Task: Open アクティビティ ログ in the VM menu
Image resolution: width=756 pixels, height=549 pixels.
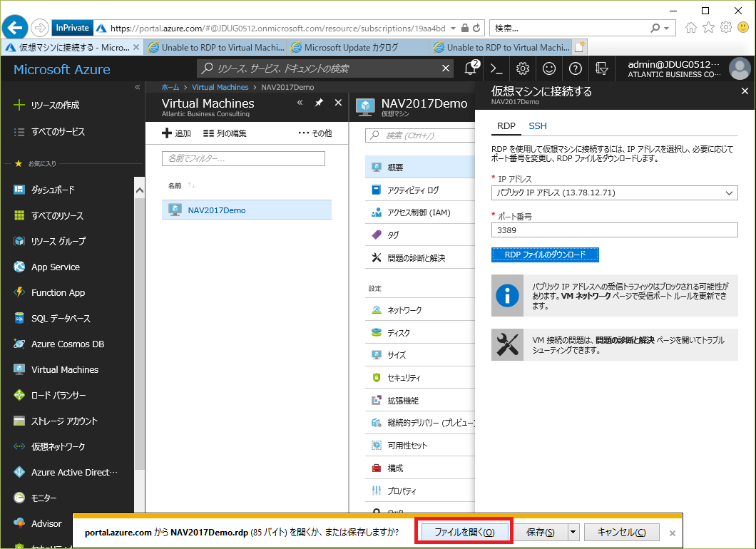Action: pyautogui.click(x=420, y=190)
